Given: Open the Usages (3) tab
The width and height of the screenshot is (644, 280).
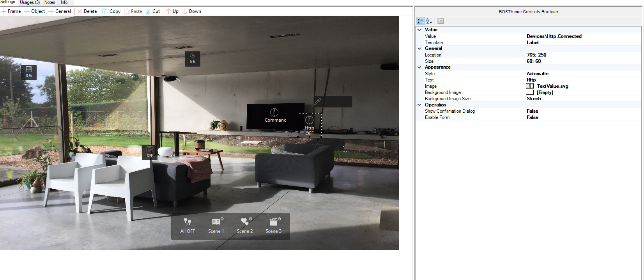Looking at the screenshot, I should pyautogui.click(x=30, y=2).
